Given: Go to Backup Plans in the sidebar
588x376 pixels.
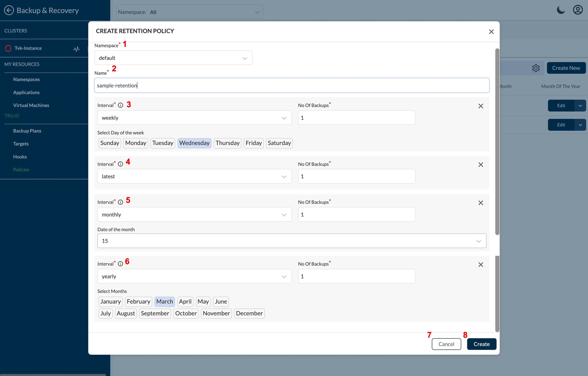Looking at the screenshot, I should click(27, 131).
